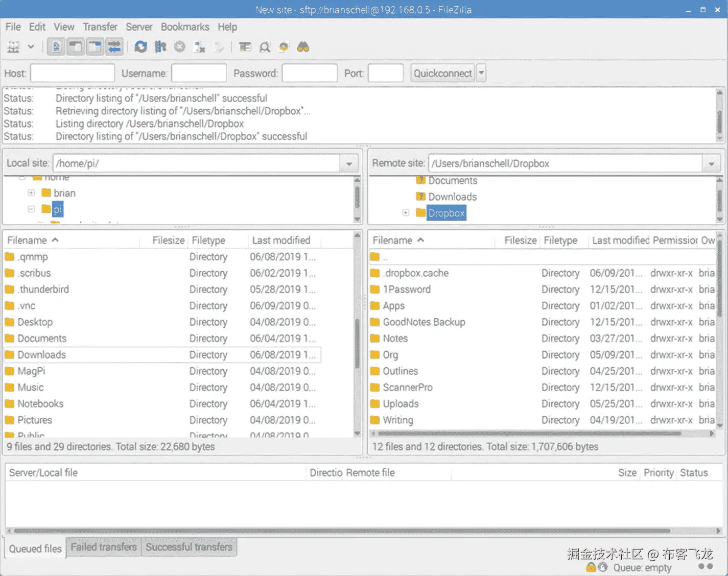The width and height of the screenshot is (728, 576).
Task: Reconnect to the last server icon
Action: click(x=219, y=47)
